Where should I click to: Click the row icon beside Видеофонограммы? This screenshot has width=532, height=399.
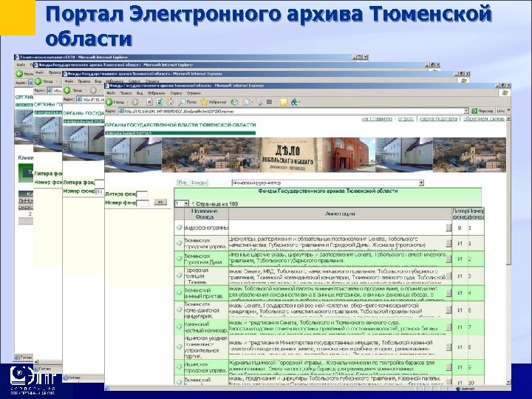(179, 228)
